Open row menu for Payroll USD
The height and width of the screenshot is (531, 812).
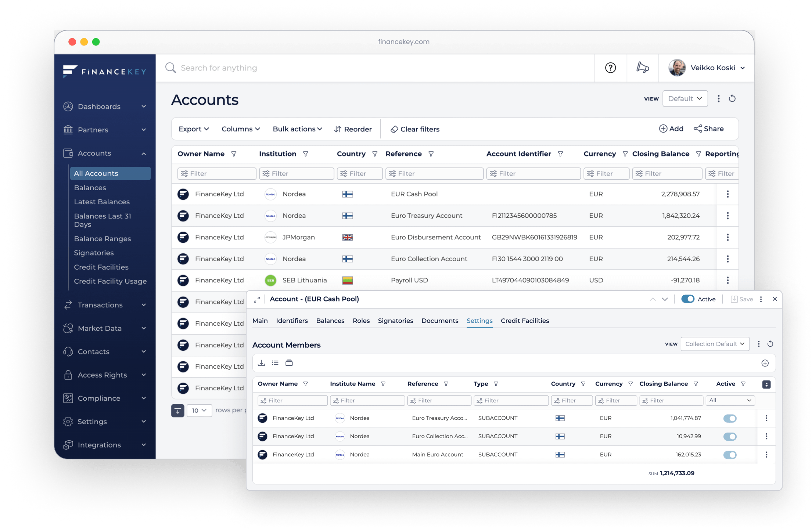pos(727,280)
